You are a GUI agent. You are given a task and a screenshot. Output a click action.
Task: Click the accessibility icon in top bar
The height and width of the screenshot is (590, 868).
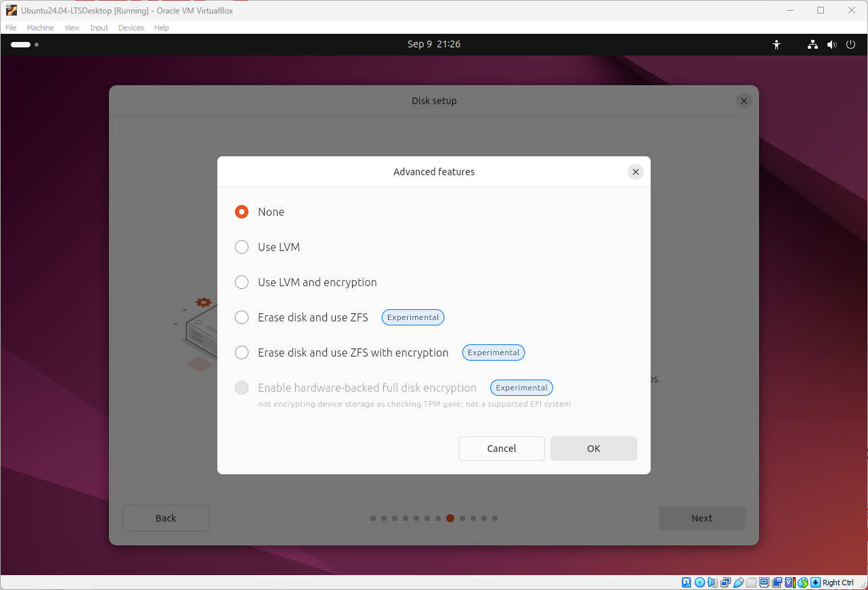point(777,45)
